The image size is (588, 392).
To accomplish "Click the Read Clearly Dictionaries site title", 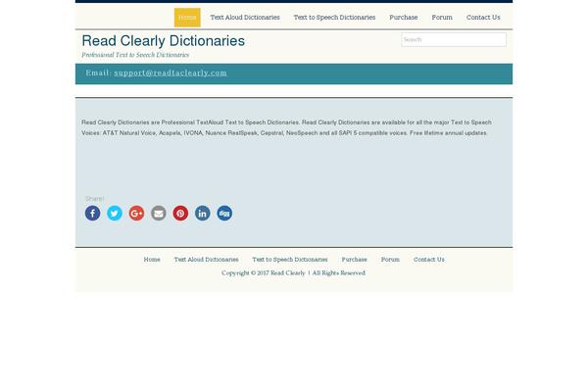I will pyautogui.click(x=163, y=41).
